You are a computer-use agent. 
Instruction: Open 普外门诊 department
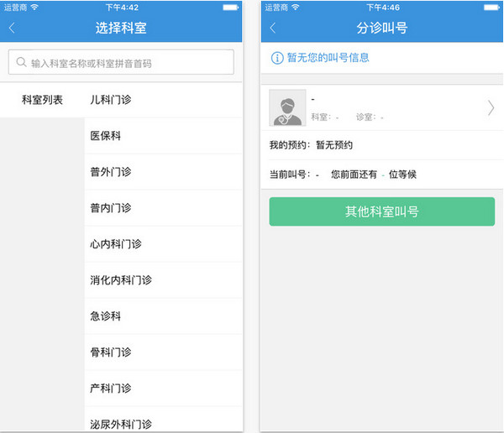click(111, 172)
